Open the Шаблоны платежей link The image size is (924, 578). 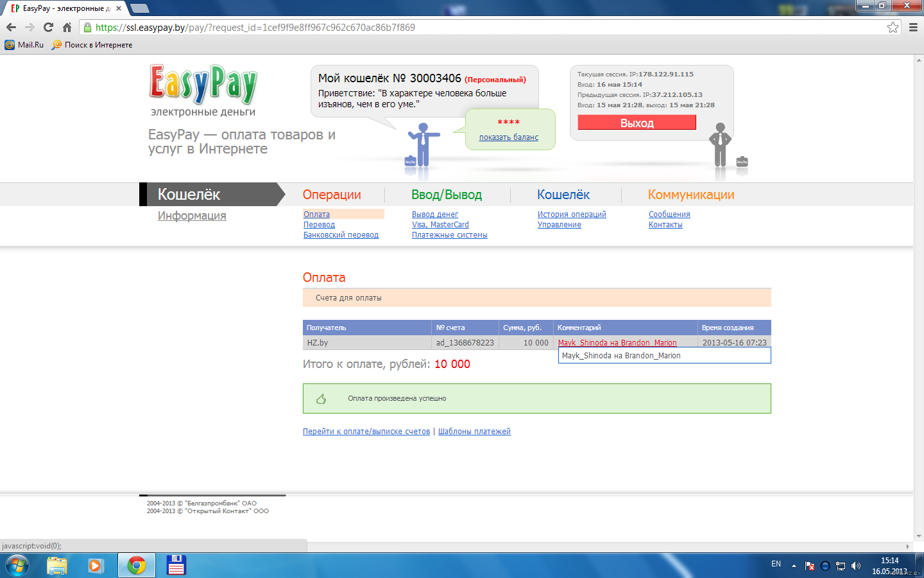(474, 432)
